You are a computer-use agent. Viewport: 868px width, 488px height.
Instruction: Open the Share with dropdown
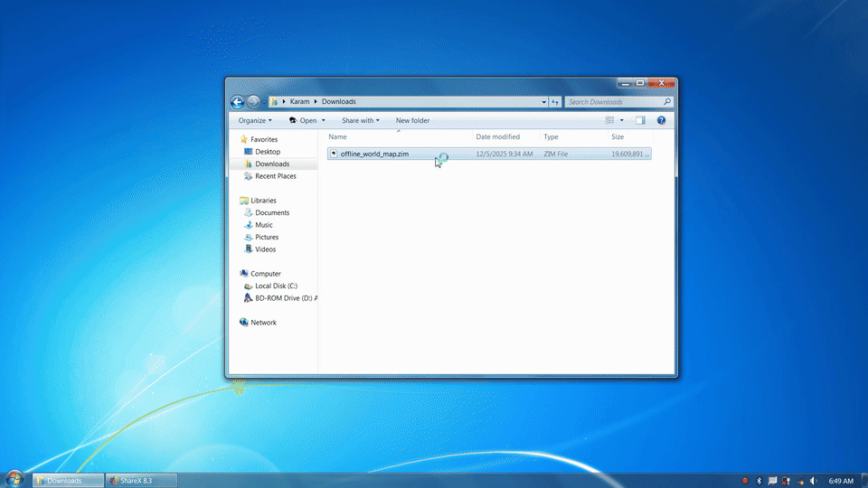click(x=360, y=120)
